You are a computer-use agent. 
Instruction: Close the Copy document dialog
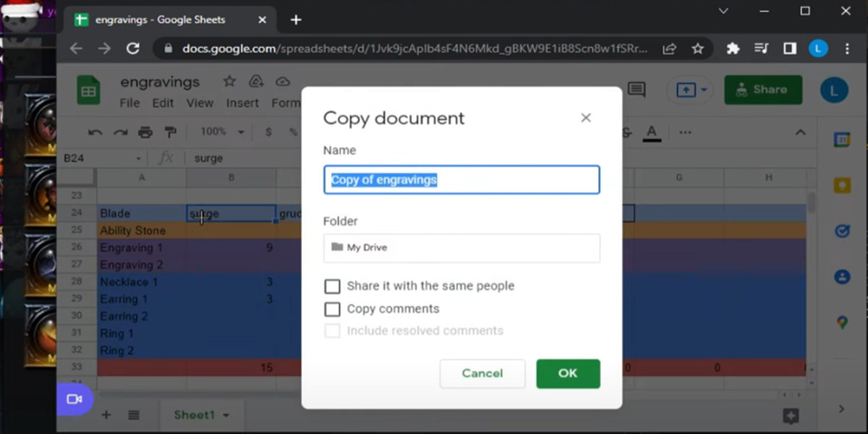pos(586,118)
